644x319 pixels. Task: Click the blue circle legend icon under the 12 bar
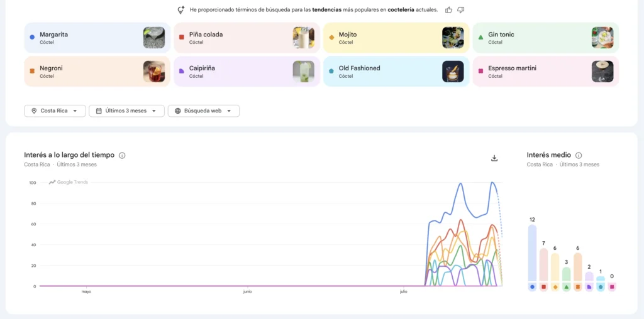pos(532,287)
